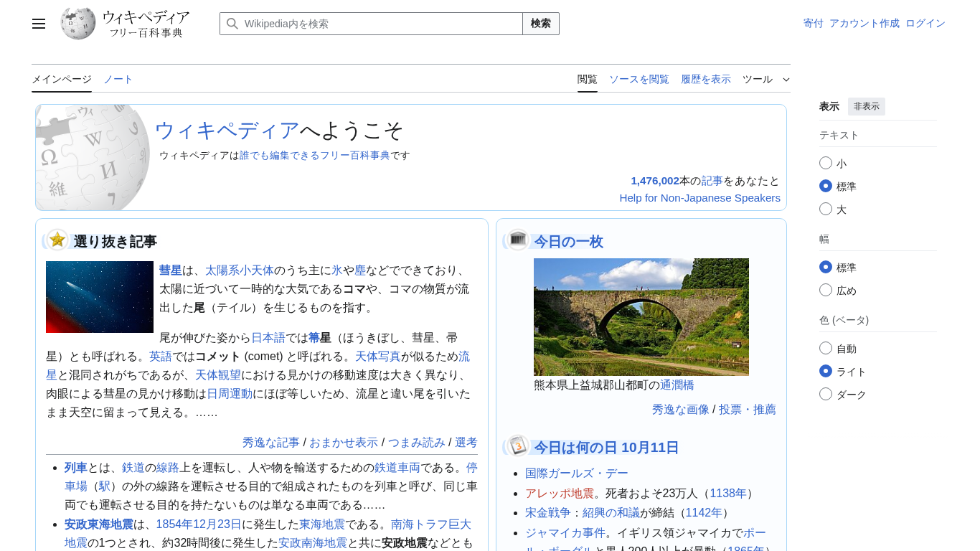Select the 標準 text size radio button
The image size is (980, 551).
pyautogui.click(x=826, y=187)
